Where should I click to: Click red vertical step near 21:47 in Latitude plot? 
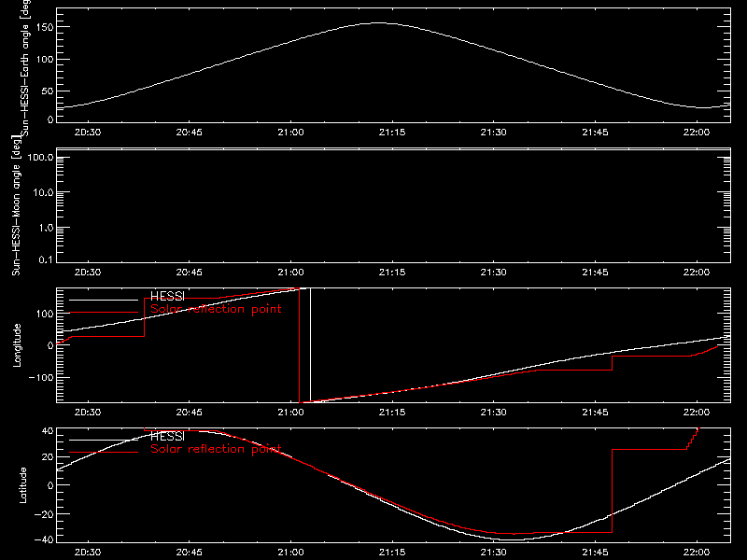point(613,491)
